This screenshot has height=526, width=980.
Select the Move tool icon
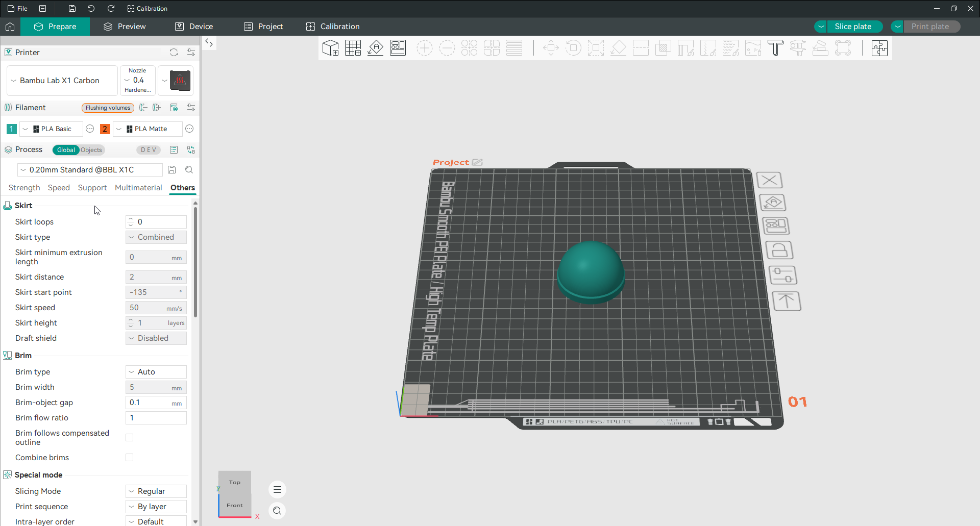point(551,48)
